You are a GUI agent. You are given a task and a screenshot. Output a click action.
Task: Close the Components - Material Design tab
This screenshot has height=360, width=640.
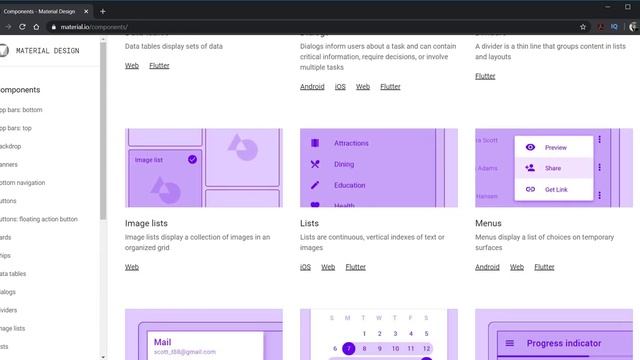click(86, 11)
